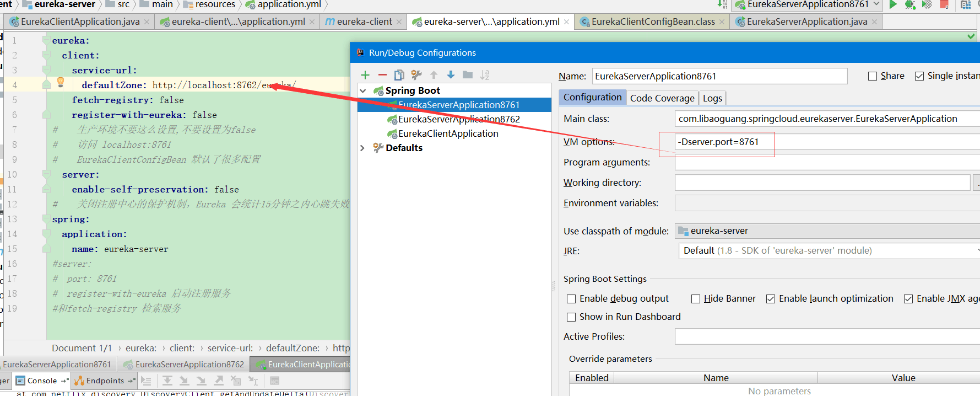
Task: Toggle fold marker on editor line 10
Action: [x=47, y=174]
